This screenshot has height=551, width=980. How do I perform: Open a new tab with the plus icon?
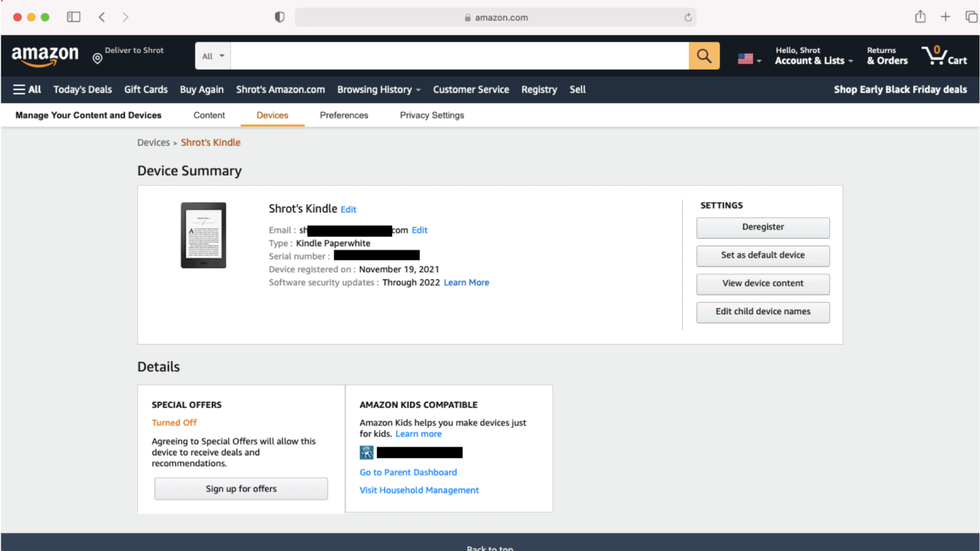(946, 17)
